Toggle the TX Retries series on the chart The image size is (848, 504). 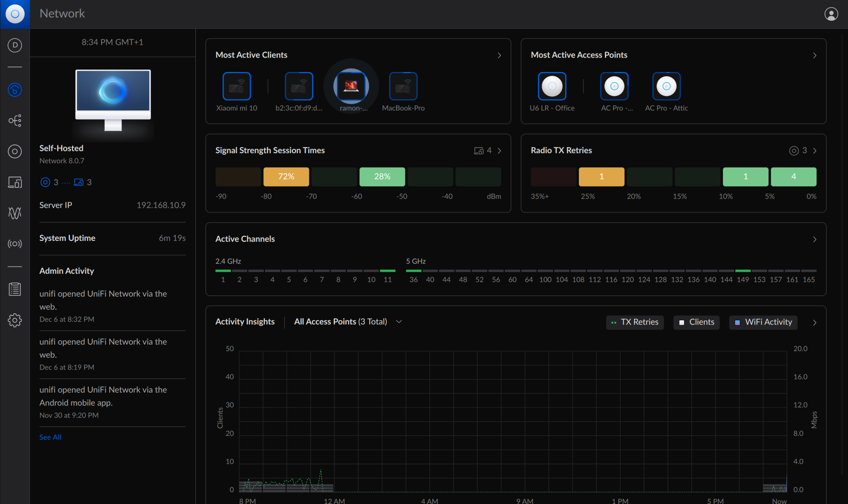(635, 322)
